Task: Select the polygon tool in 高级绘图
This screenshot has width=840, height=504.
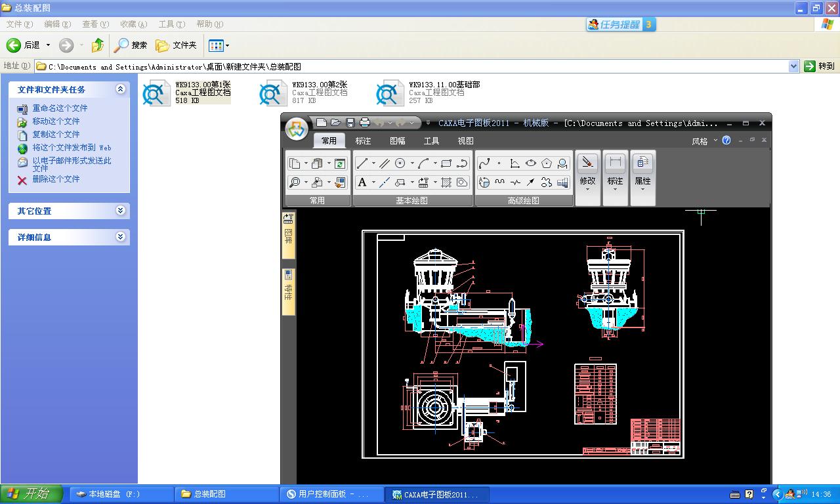Action: tap(546, 163)
